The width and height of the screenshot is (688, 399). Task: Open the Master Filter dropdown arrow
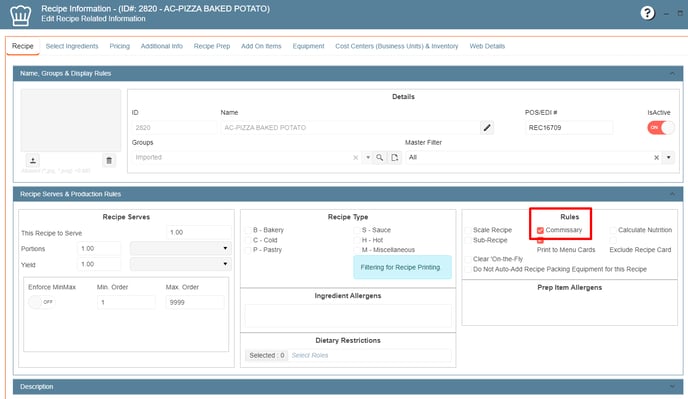click(x=668, y=157)
